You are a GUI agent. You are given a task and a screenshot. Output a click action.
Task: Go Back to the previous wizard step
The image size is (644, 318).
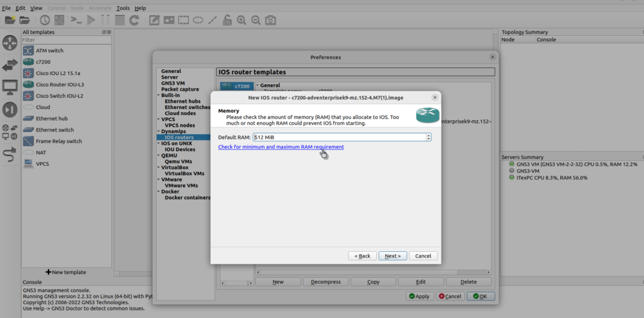363,256
